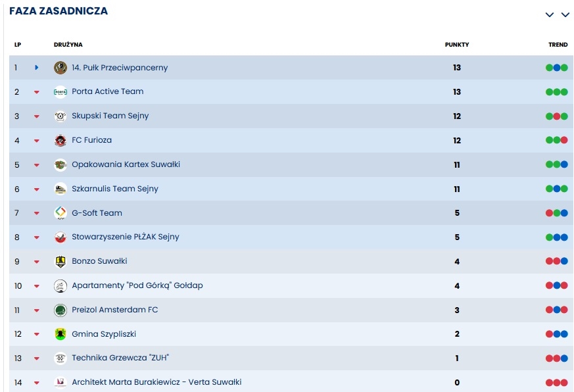The width and height of the screenshot is (574, 392).
Task: Click position number 10 in the LP column
Action: [18, 285]
